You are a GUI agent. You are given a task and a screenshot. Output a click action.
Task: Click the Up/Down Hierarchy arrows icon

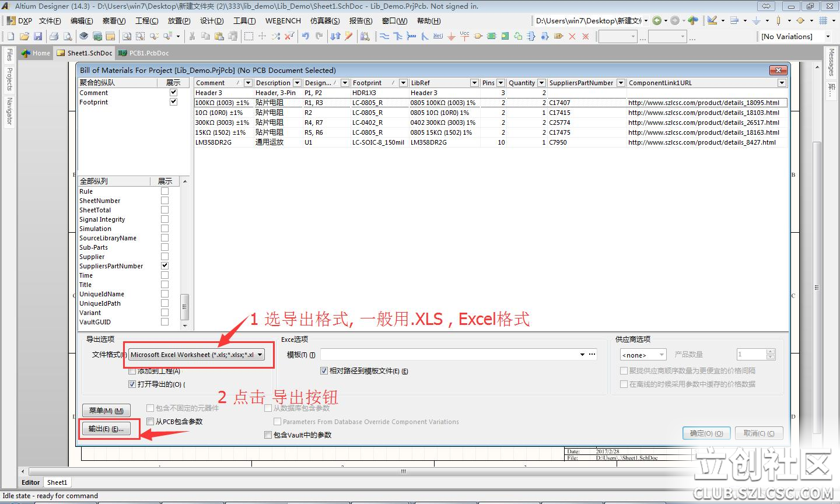coord(335,36)
